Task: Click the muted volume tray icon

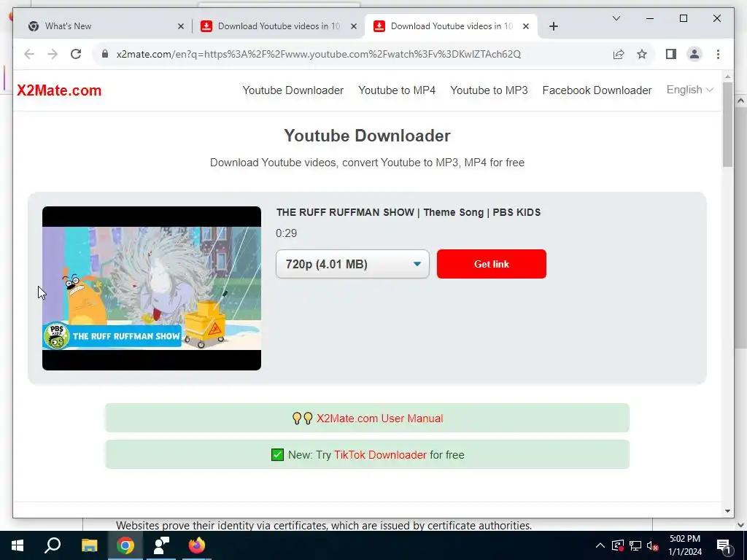Action: (x=653, y=545)
